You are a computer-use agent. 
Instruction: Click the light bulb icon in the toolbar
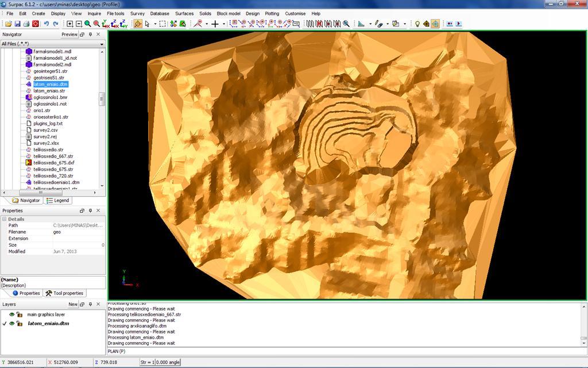point(417,24)
